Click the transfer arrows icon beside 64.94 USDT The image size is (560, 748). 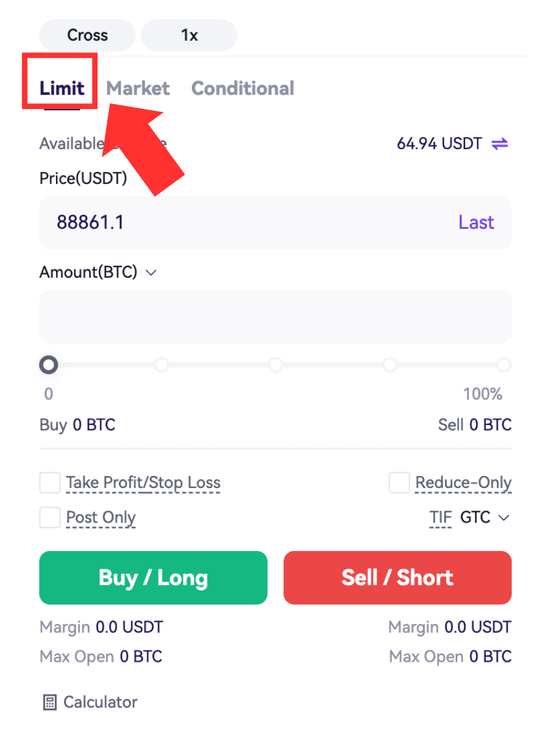tap(500, 144)
